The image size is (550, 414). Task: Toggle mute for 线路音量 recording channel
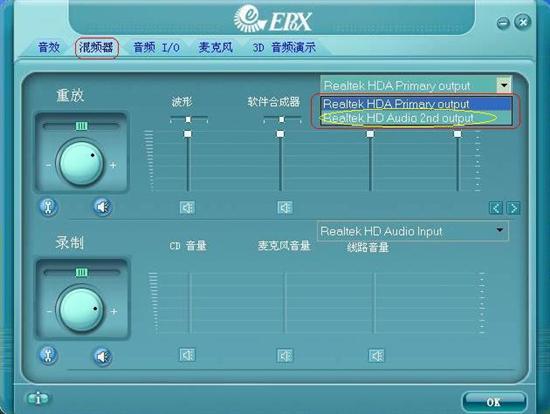point(377,356)
